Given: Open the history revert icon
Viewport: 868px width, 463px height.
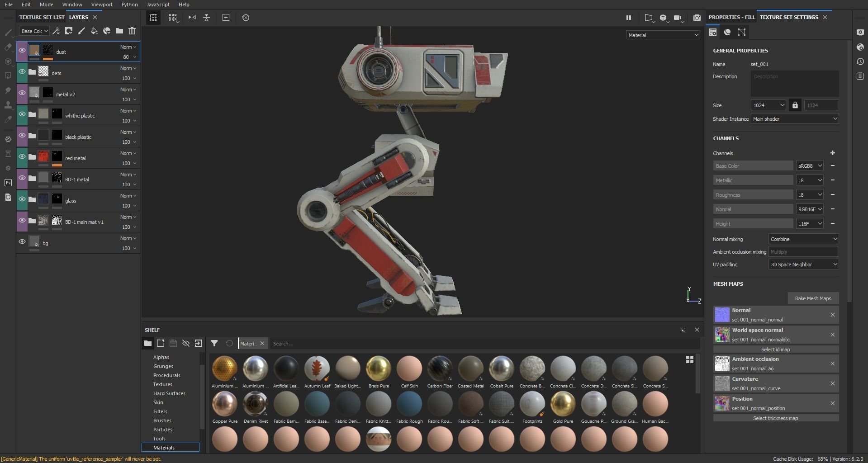Looking at the screenshot, I should point(246,18).
